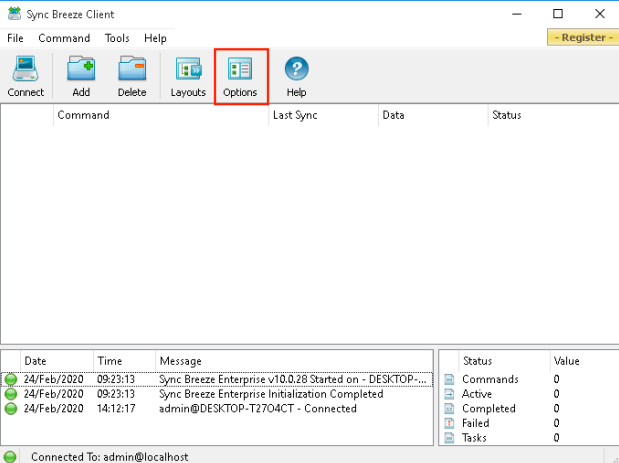Click the 'Commands' status label
Image resolution: width=619 pixels, height=463 pixels.
[x=490, y=379]
